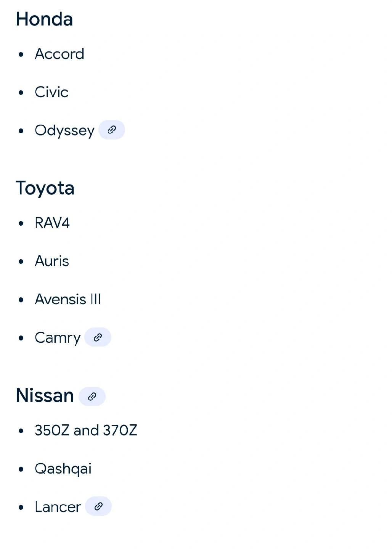Click the Honda heading
The width and height of the screenshot is (392, 549).
(x=44, y=19)
